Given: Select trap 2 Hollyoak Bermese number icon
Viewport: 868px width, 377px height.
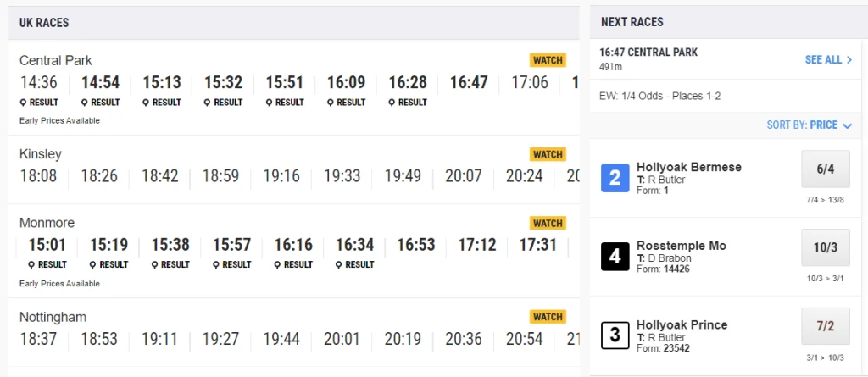Looking at the screenshot, I should (x=615, y=178).
